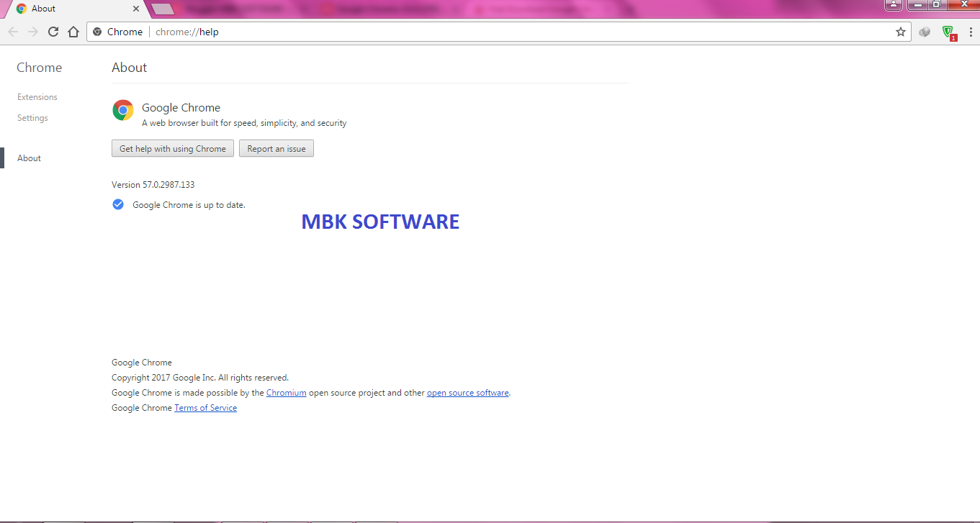Bookmark this page with the star icon
Screen dimensions: 980x523
pos(901,32)
